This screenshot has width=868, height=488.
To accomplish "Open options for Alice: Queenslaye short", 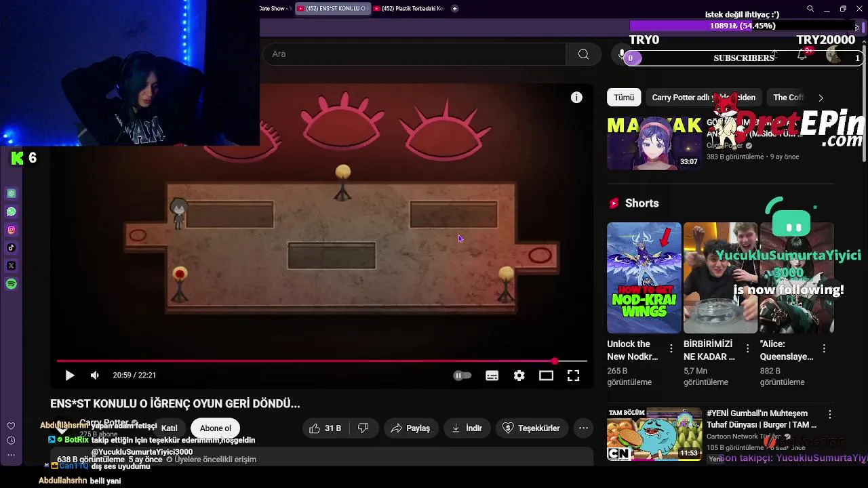I will point(824,348).
